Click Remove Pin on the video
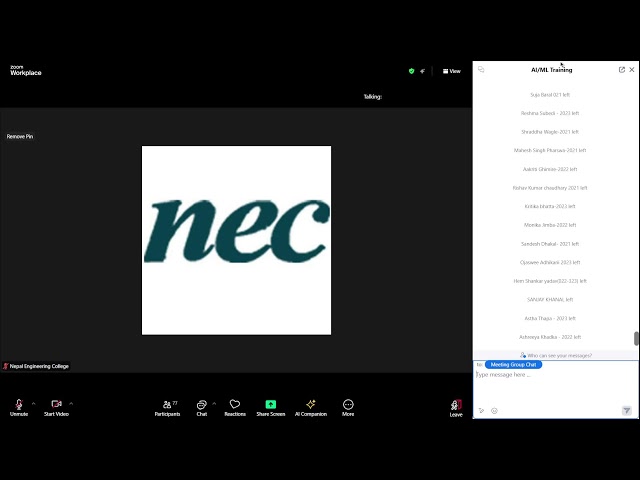The height and width of the screenshot is (480, 640). [x=20, y=136]
